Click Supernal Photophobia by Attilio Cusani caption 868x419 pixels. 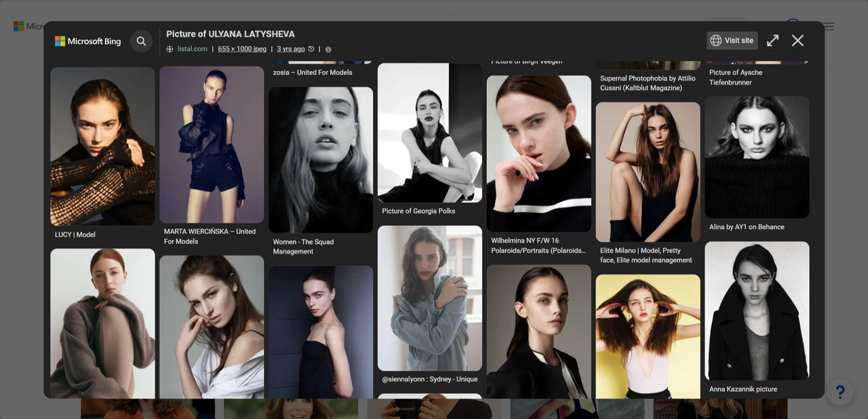point(648,83)
